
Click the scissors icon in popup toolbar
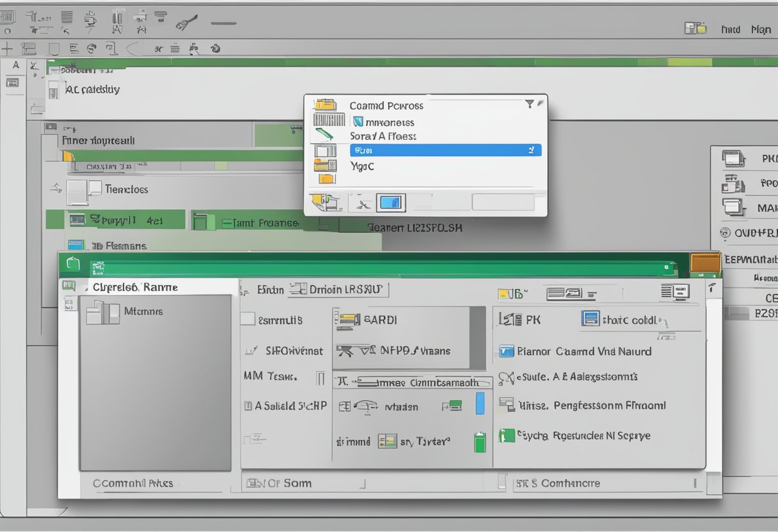click(363, 204)
